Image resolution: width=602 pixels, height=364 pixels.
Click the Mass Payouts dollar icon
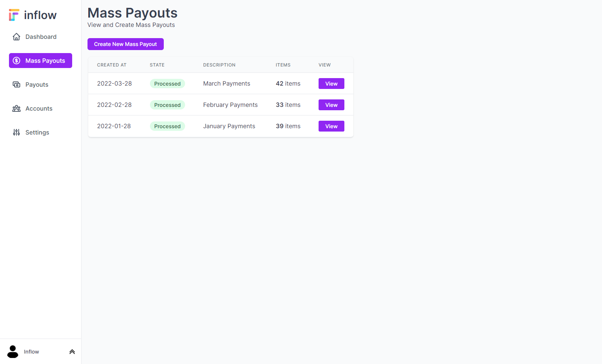click(16, 61)
